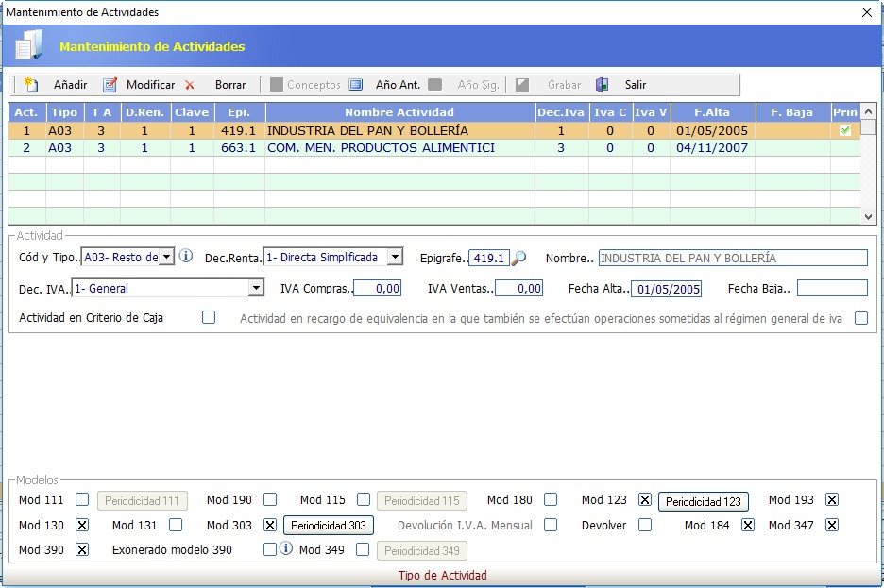Image resolution: width=884 pixels, height=588 pixels.
Task: Click the Epígrafe magnifying glass search icon
Action: pyautogui.click(x=518, y=258)
